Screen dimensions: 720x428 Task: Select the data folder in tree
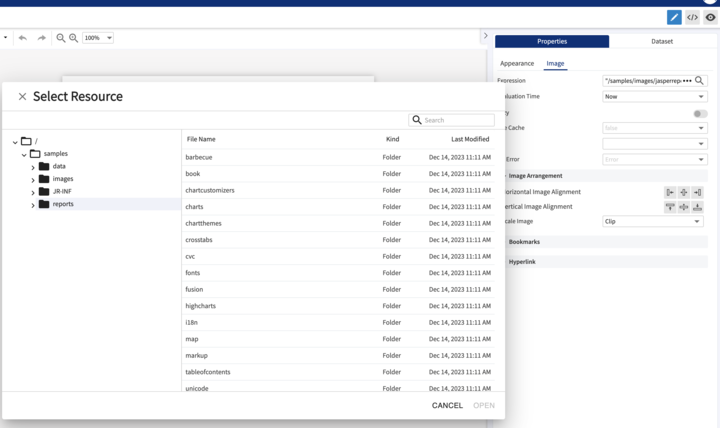(x=59, y=166)
